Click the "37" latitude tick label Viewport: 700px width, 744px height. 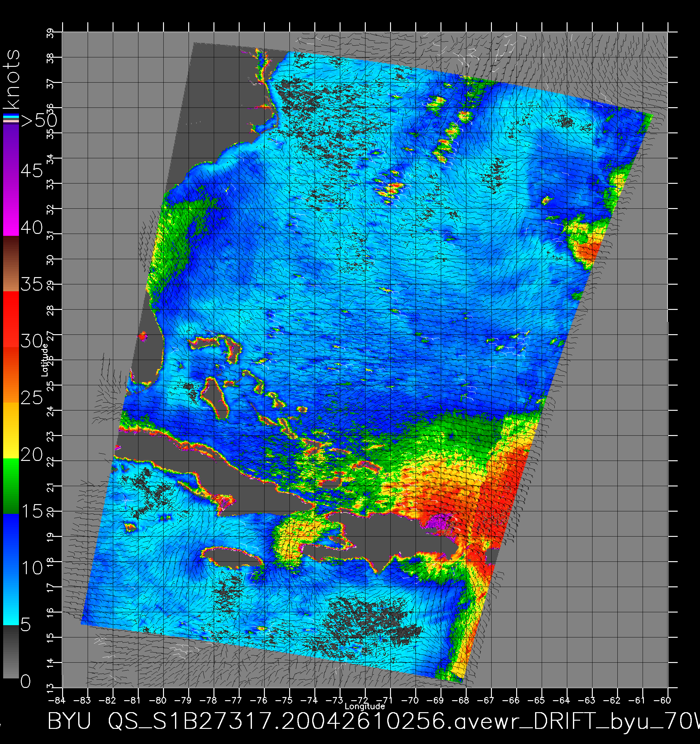[50, 84]
